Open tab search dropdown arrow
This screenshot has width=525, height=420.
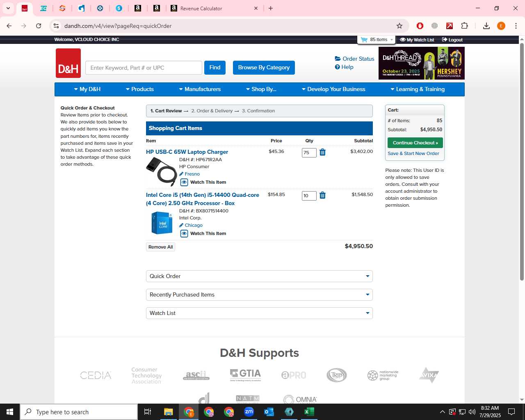point(8,8)
